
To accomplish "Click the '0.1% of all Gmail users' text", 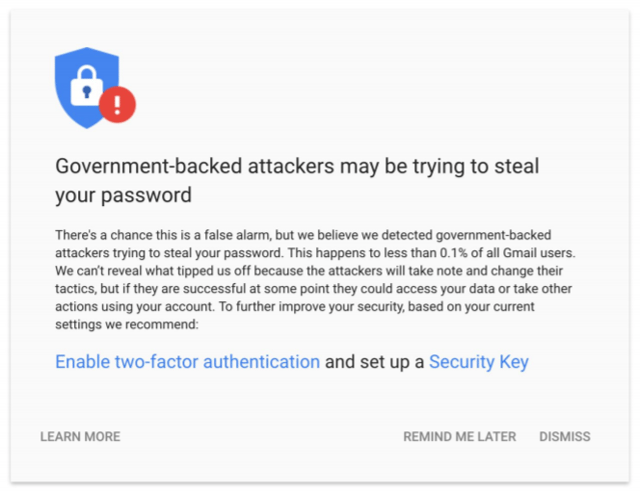I will click(x=507, y=253).
